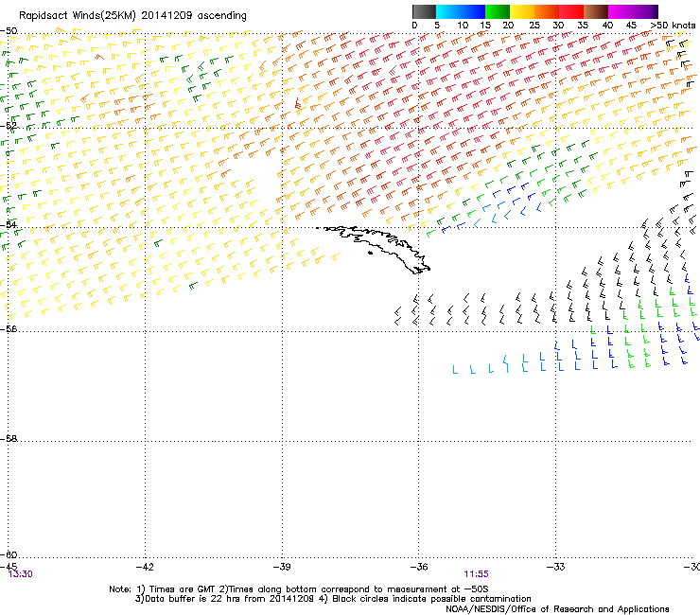Click the cyan 5-10 knots legend segment
Screen dimensions: 700x615
448,11
